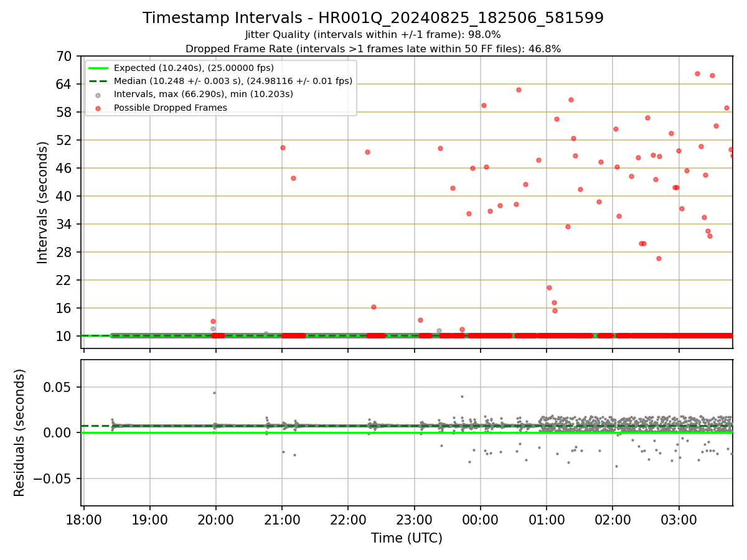Click x-axis tick label '00:00'
Screen dimensions: 747x560
click(481, 519)
